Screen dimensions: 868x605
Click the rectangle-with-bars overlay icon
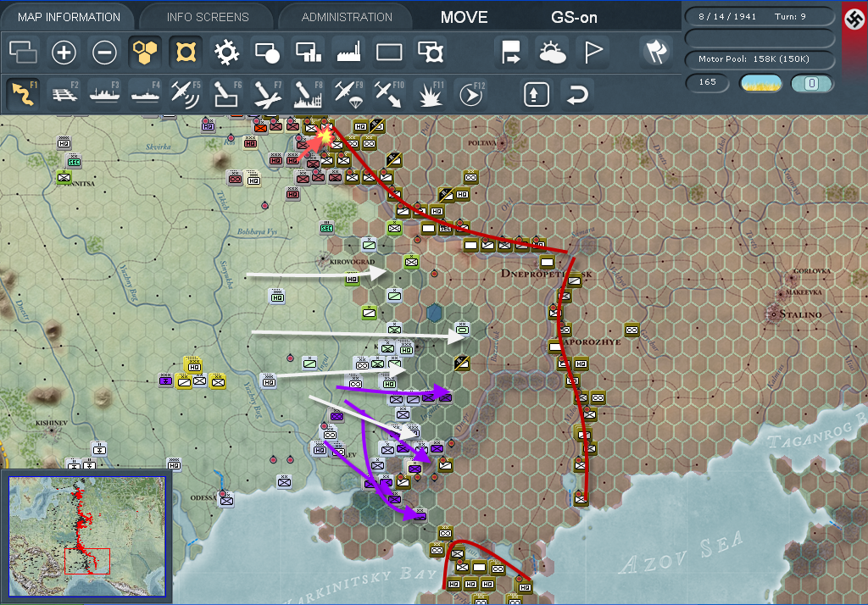[x=309, y=53]
